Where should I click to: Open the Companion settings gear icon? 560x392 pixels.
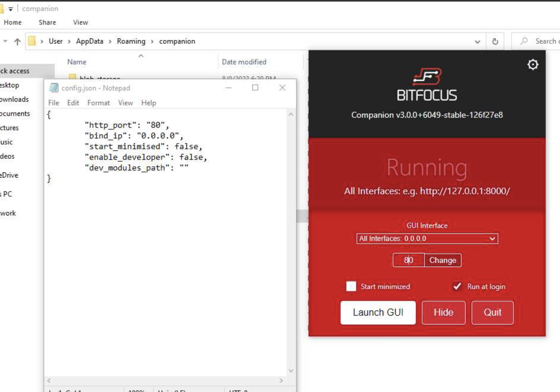point(533,64)
